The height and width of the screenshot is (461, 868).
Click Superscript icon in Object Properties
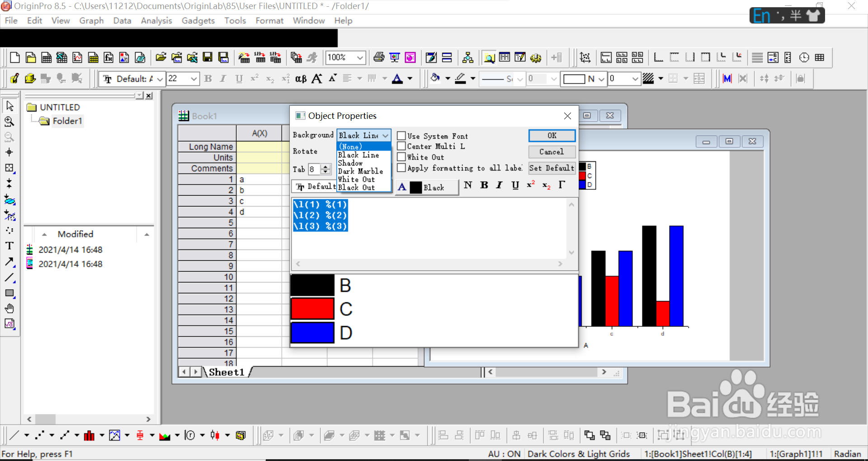[x=531, y=185]
